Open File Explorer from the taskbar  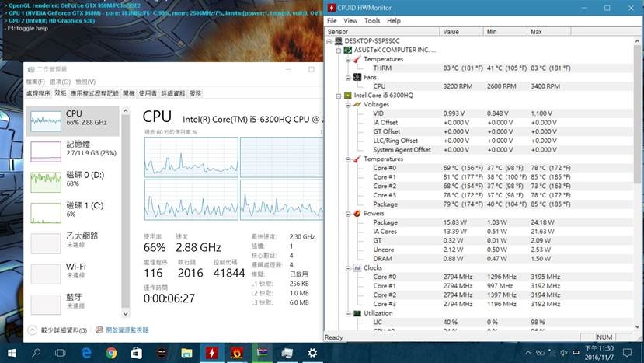click(186, 353)
